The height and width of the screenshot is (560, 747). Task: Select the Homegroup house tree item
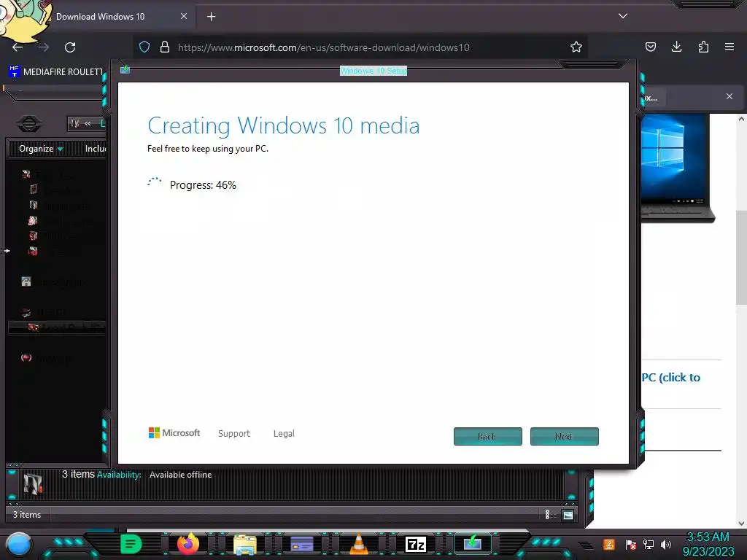(x=53, y=282)
